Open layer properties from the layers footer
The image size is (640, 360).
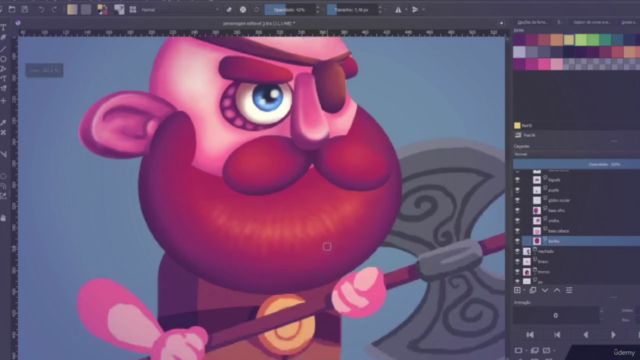(x=569, y=290)
